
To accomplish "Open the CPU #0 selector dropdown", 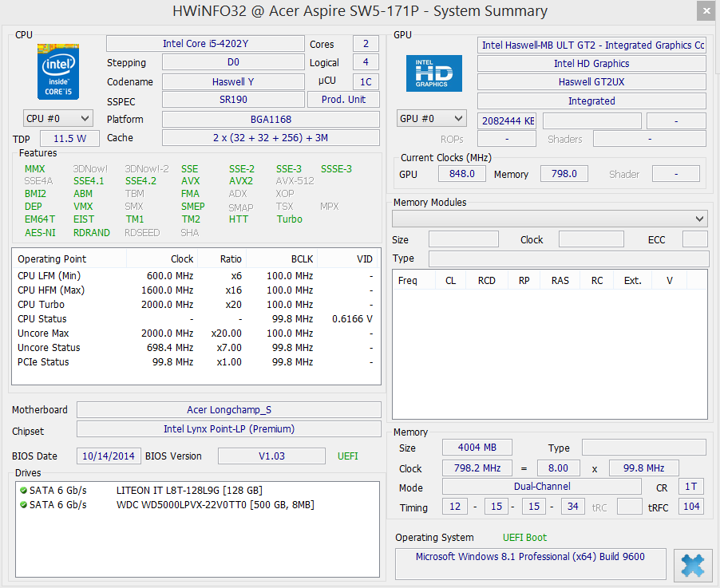I will pyautogui.click(x=57, y=118).
